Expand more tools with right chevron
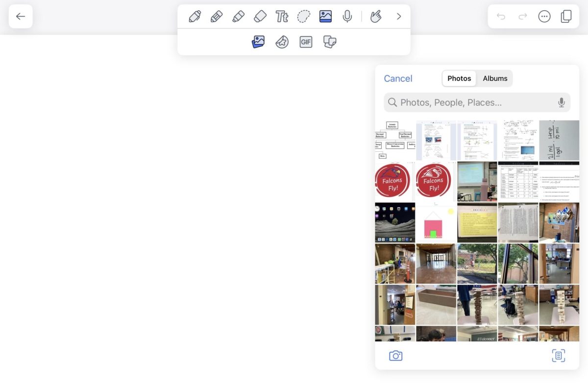The image size is (588, 385). (x=399, y=17)
